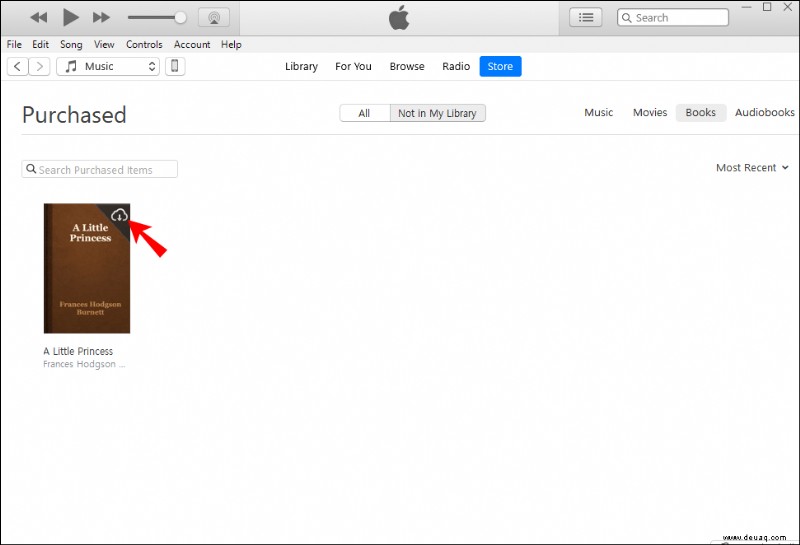Viewport: 800px width, 545px height.
Task: Open the Up Next list icon
Action: pos(586,18)
